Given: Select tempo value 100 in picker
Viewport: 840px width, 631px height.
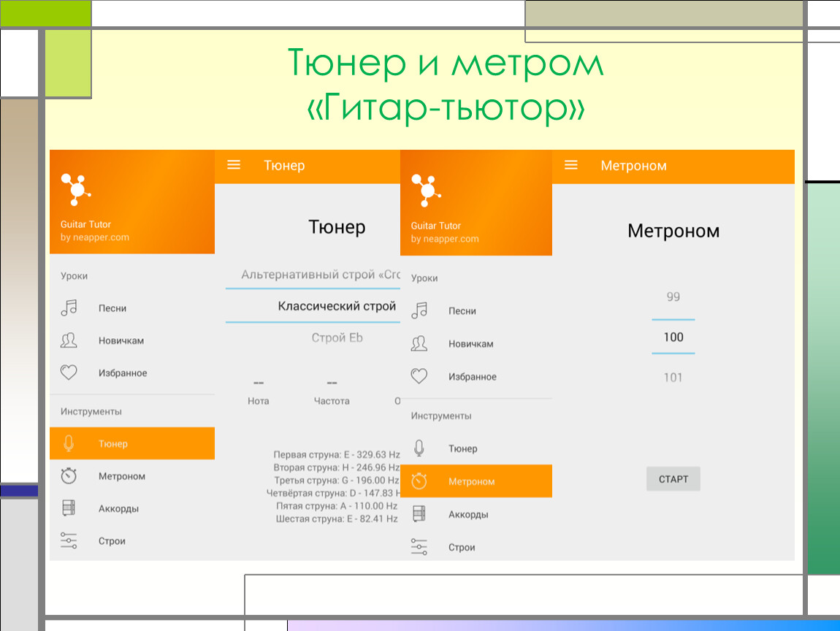Looking at the screenshot, I should (x=673, y=337).
